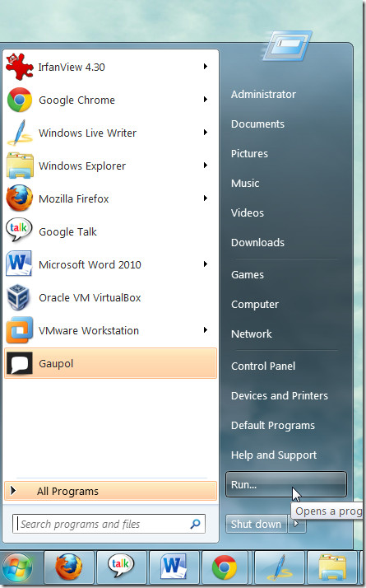Click the Gaupol program icon
The height and width of the screenshot is (588, 366).
click(19, 363)
